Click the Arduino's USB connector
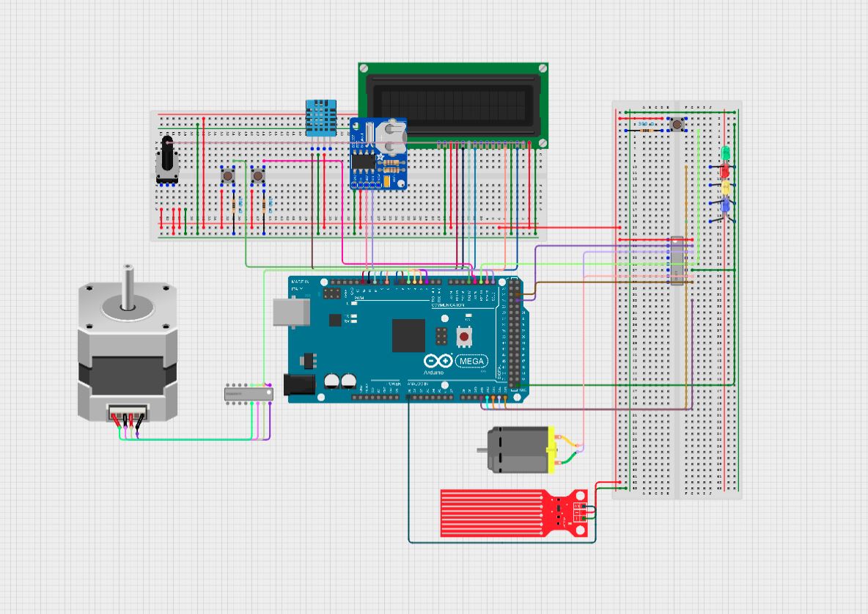 pyautogui.click(x=292, y=312)
